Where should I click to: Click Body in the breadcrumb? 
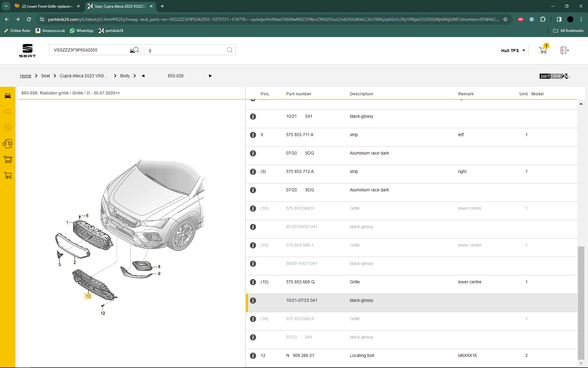[x=125, y=76]
